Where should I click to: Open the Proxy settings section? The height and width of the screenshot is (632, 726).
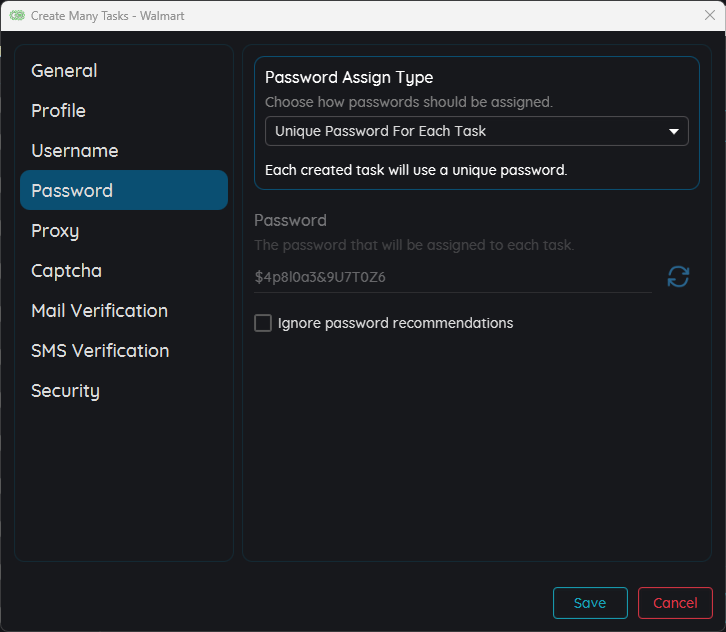pyautogui.click(x=55, y=231)
